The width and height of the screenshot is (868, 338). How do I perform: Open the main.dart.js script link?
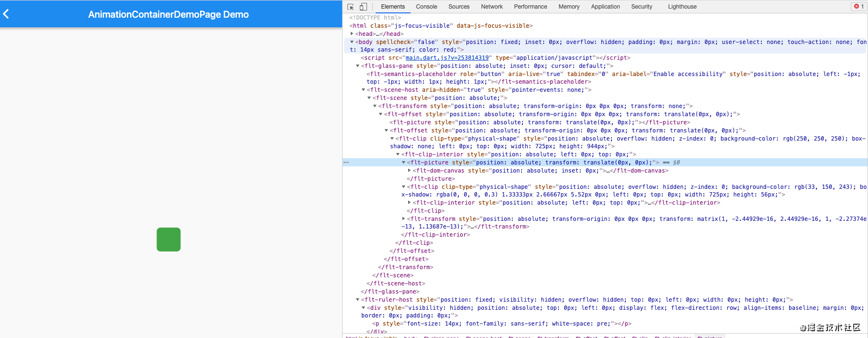[447, 58]
